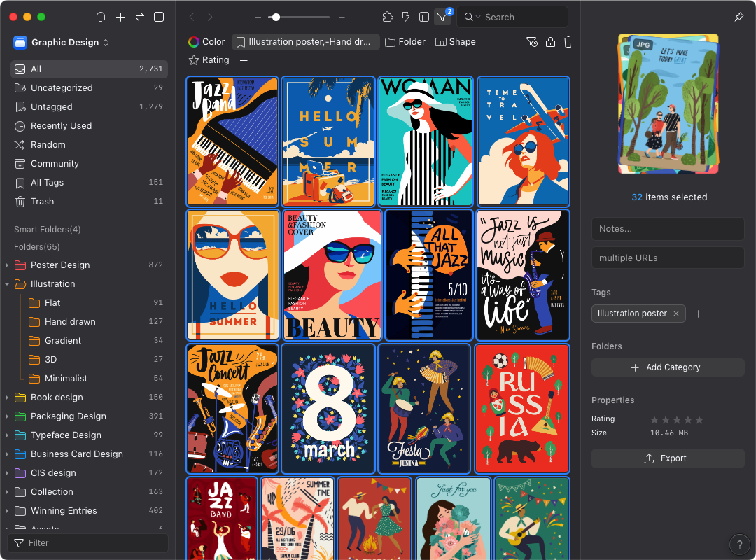Toggle the filter funnel with badge 2

(x=443, y=17)
